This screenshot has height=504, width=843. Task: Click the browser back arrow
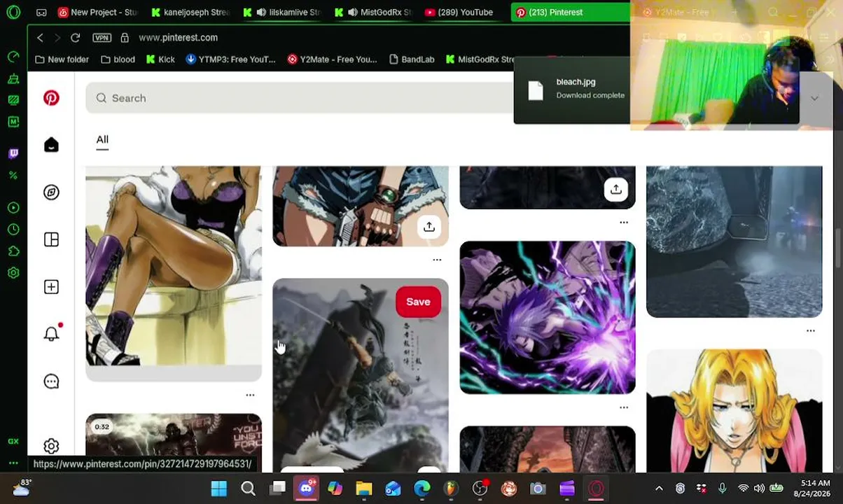[40, 38]
